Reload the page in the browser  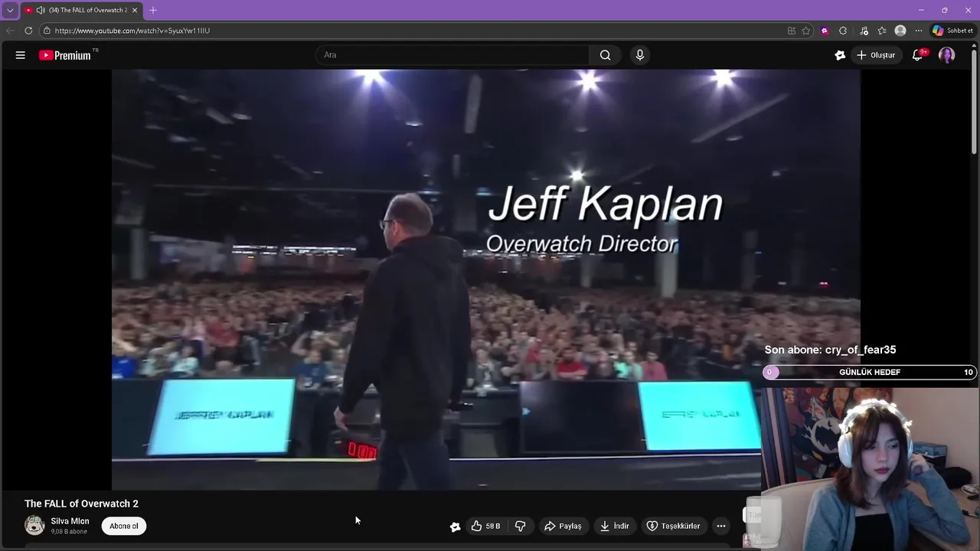[x=28, y=31]
